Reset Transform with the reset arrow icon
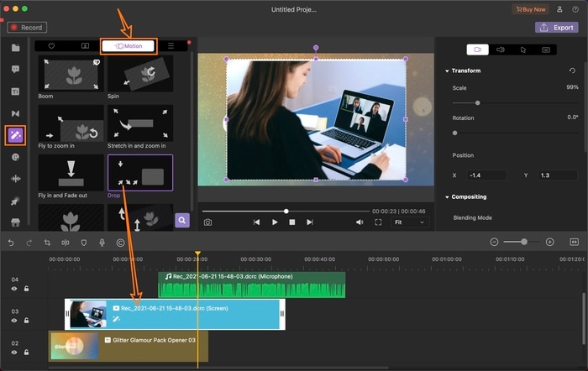The image size is (588, 371). coord(572,71)
